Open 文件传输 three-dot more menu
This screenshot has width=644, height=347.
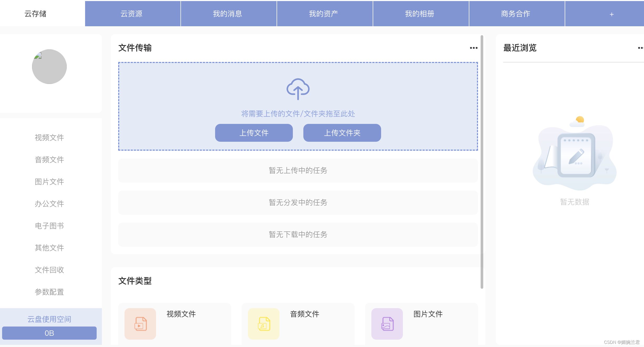tap(474, 48)
